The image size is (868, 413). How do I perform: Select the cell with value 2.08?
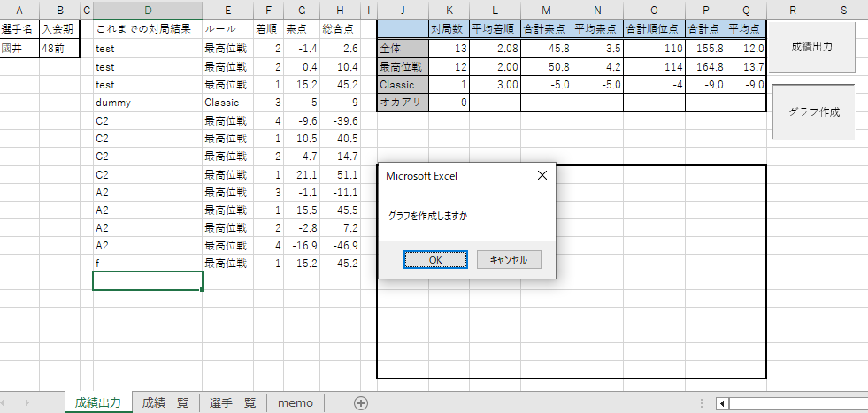(495, 48)
